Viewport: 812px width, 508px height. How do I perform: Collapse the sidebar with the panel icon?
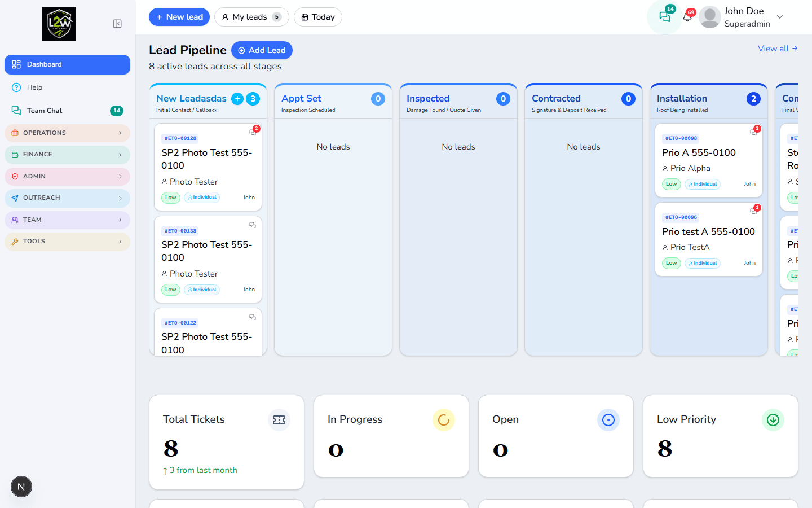117,24
